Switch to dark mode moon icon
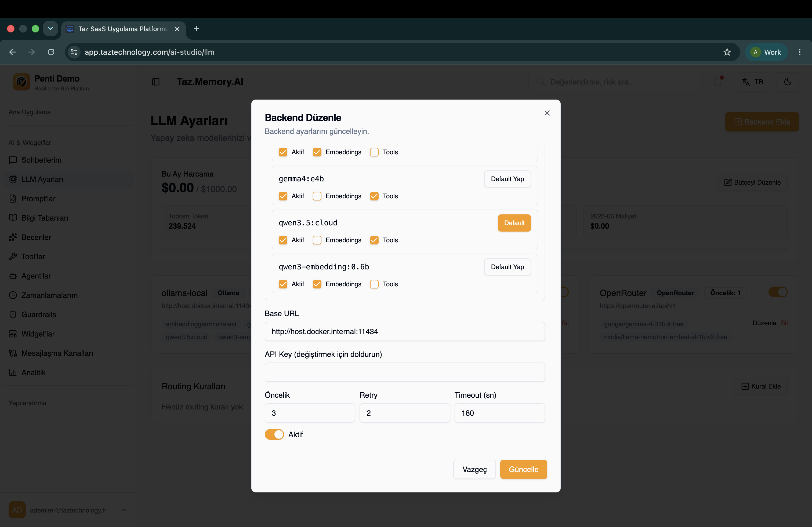 click(x=788, y=82)
